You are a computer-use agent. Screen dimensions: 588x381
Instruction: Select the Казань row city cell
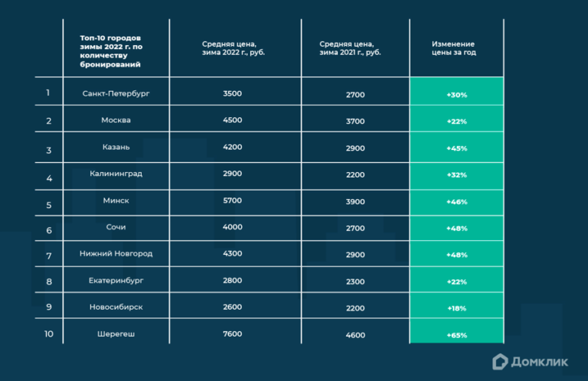[x=116, y=147]
